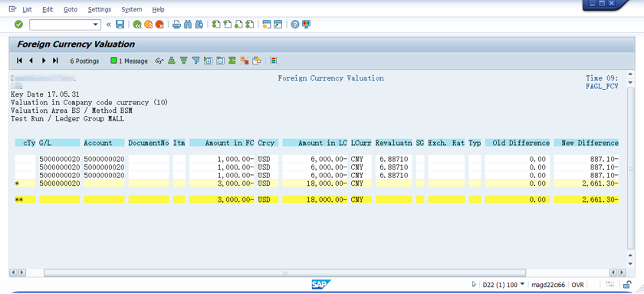Open the System menu
This screenshot has width=644, height=294.
pos(131,9)
